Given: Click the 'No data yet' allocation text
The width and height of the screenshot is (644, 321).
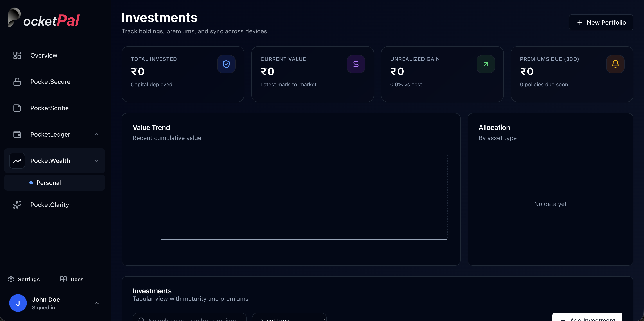Looking at the screenshot, I should pos(550,204).
